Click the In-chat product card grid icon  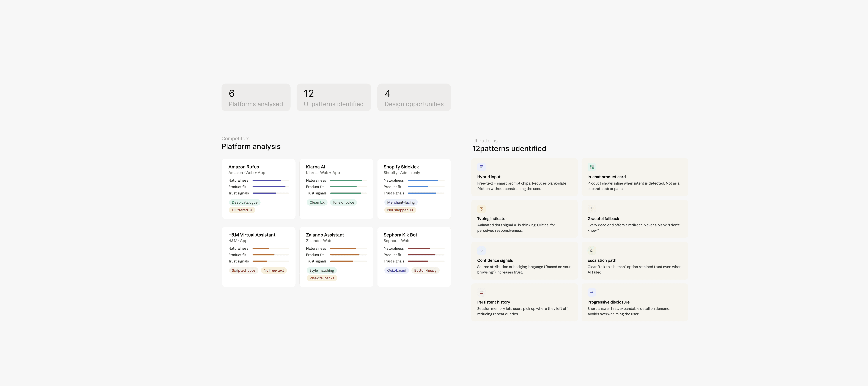[x=591, y=167]
